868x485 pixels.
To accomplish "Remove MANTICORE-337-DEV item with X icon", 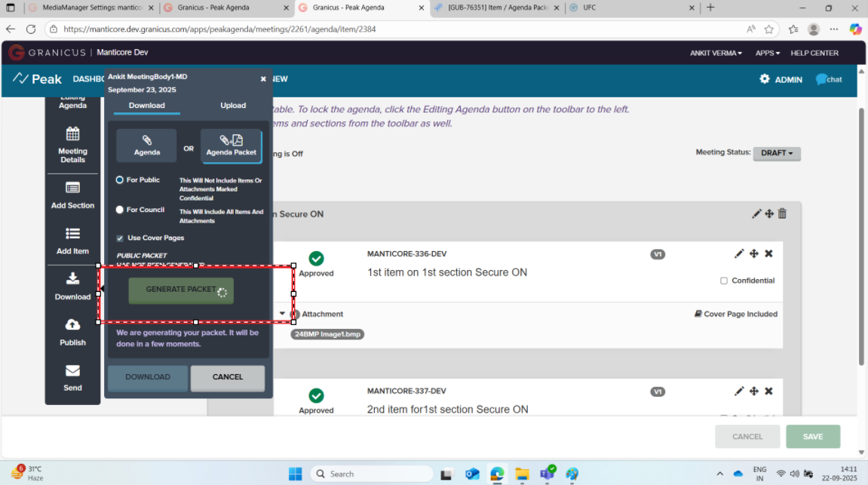I will pyautogui.click(x=768, y=391).
